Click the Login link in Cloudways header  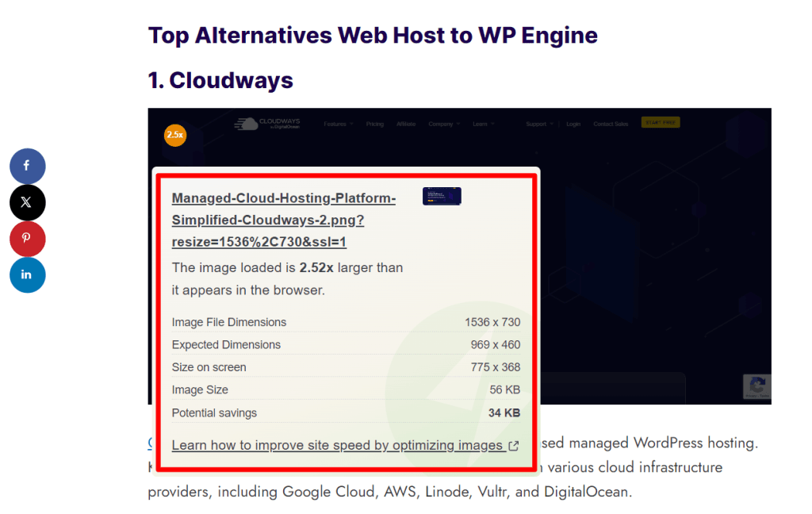coord(573,124)
